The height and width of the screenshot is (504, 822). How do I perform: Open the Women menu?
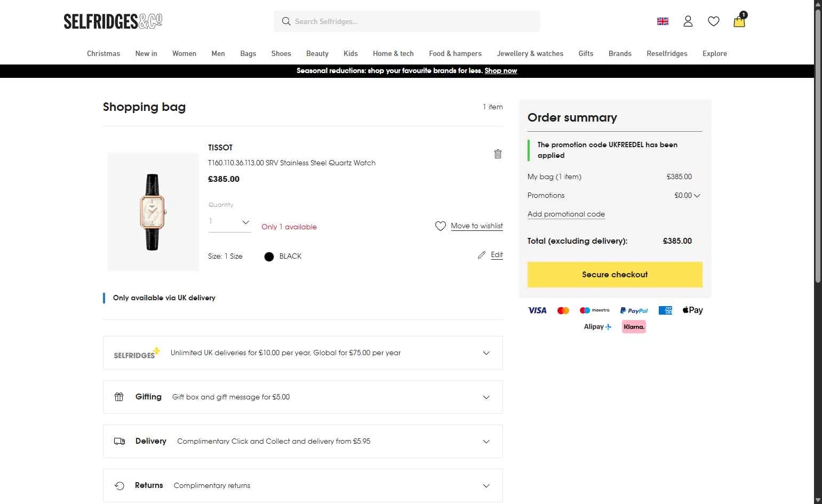(x=184, y=53)
